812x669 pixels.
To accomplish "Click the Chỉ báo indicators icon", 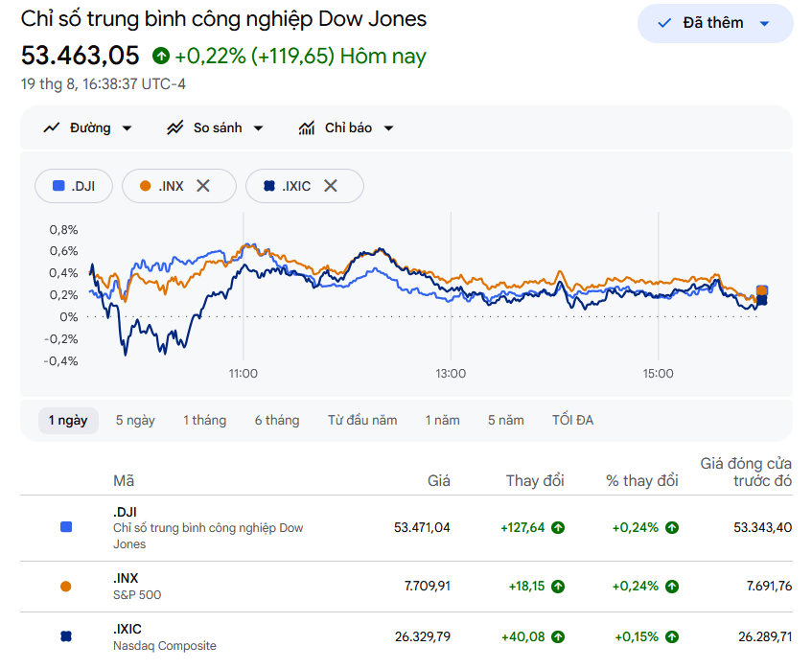I will point(307,127).
